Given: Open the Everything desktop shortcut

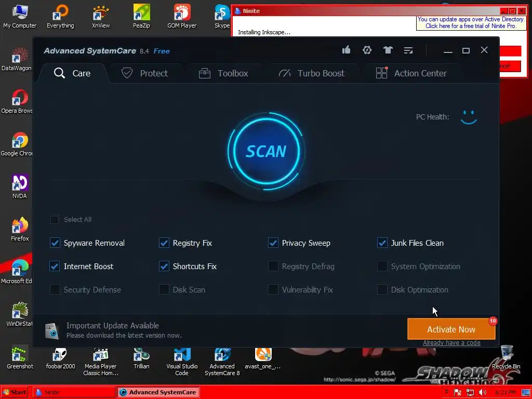Looking at the screenshot, I should coord(60,17).
